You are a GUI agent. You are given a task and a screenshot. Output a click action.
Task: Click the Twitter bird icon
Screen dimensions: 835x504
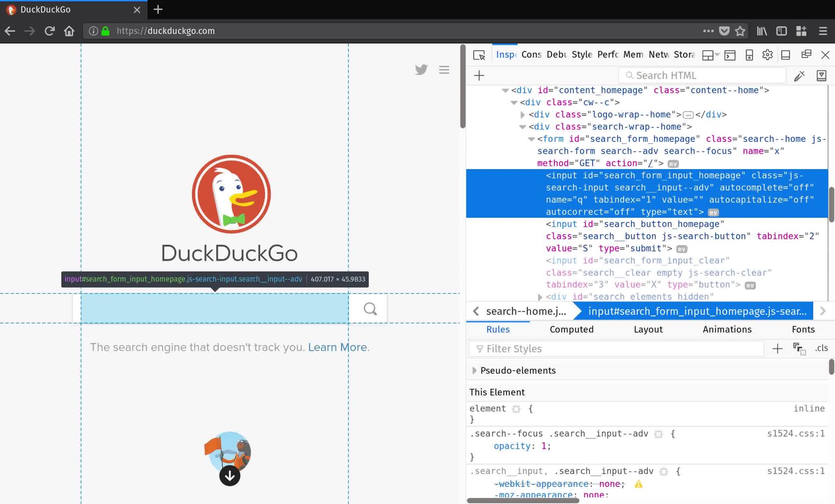[x=421, y=70]
